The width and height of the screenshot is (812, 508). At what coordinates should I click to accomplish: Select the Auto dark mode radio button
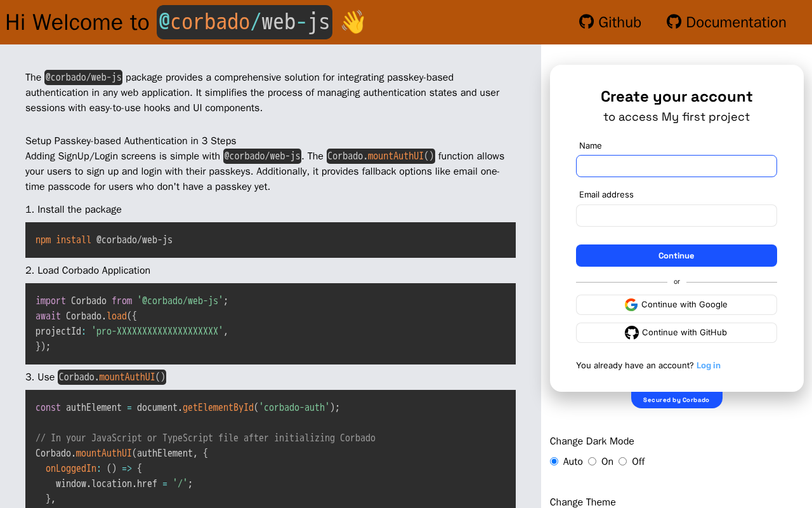(554, 462)
